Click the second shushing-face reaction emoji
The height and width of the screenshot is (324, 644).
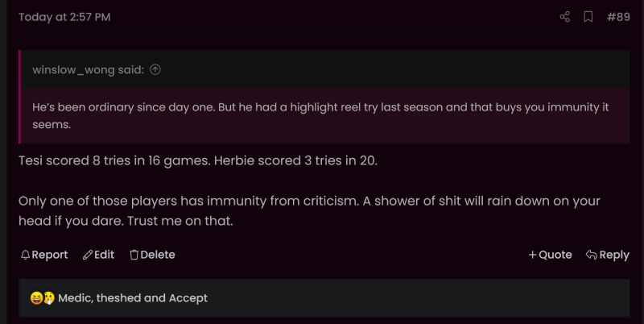49,298
